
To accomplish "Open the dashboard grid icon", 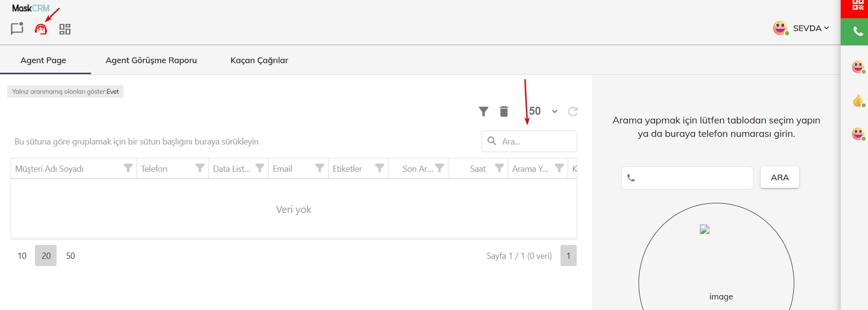I will (65, 29).
